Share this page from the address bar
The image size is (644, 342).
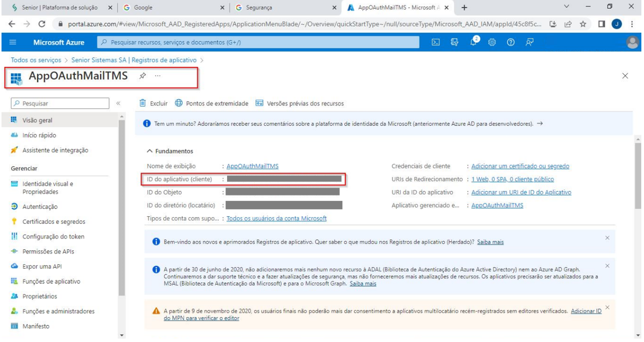point(568,24)
